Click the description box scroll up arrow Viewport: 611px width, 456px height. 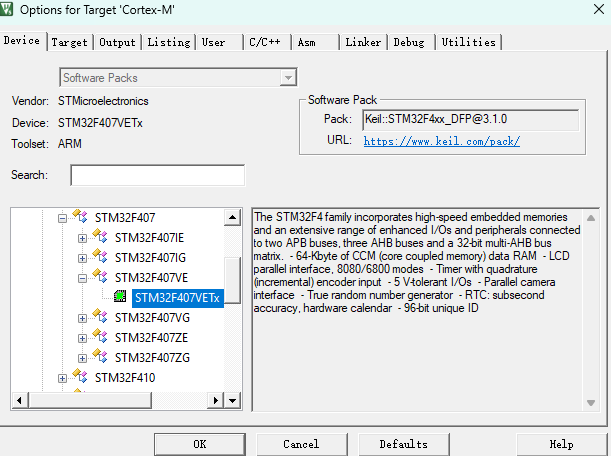click(591, 218)
